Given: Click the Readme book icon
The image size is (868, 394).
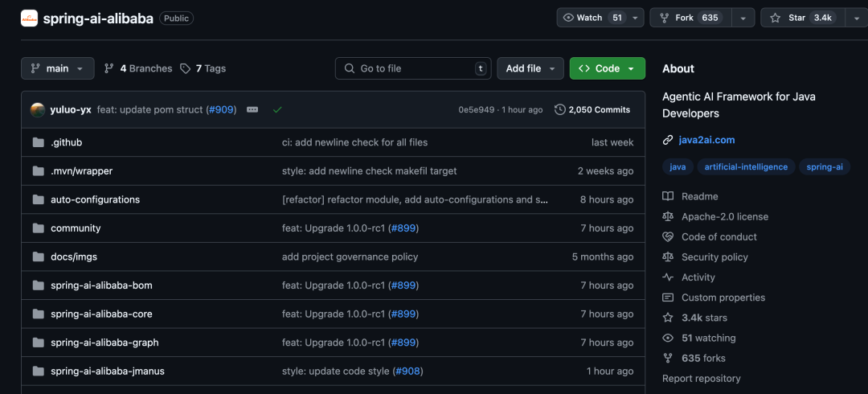Looking at the screenshot, I should point(668,196).
